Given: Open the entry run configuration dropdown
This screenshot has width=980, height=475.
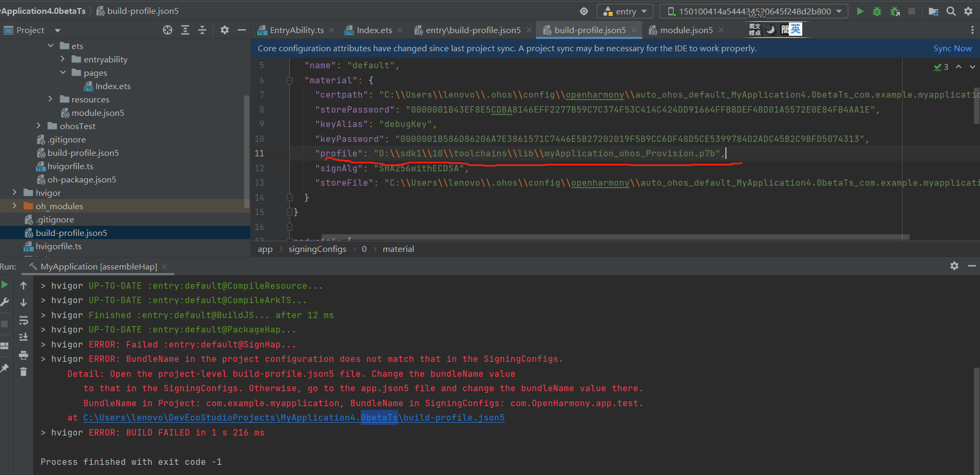Looking at the screenshot, I should (625, 11).
